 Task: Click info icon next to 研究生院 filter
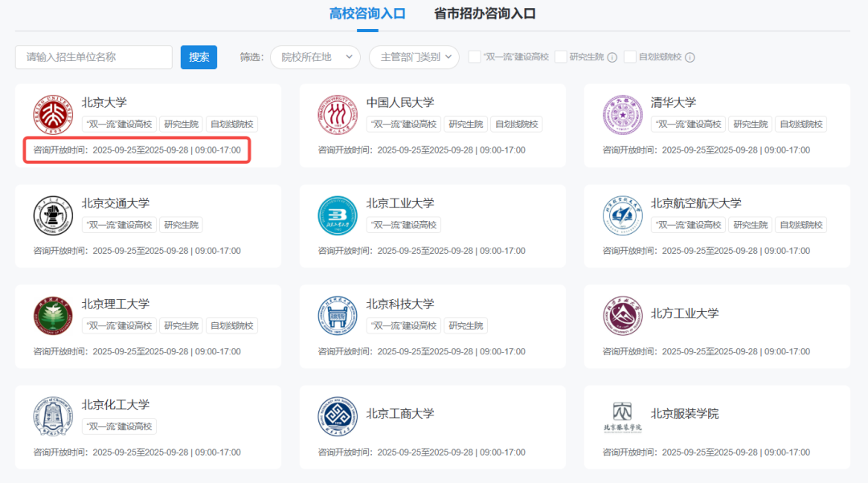(612, 58)
